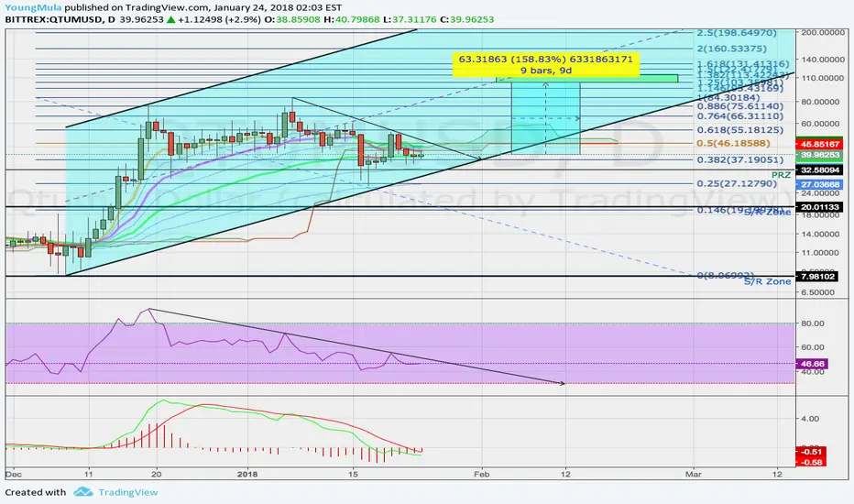The height and width of the screenshot is (504, 854).
Task: Click the 0.25(27.12790) Fibonacci label
Action: pyautogui.click(x=737, y=183)
